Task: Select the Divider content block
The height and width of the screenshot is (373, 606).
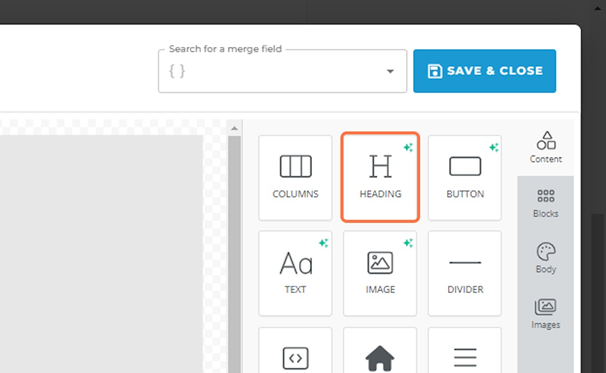Action: click(465, 273)
